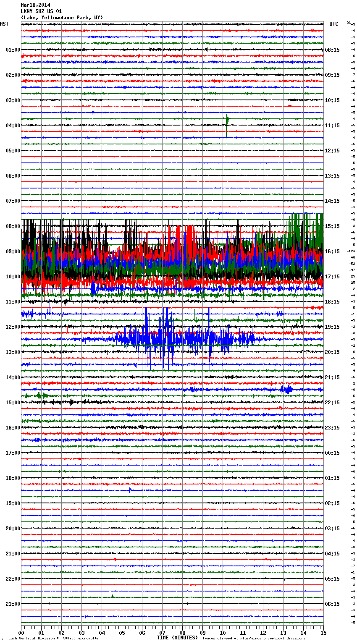Click the 11:15 UTC time label

[332, 126]
